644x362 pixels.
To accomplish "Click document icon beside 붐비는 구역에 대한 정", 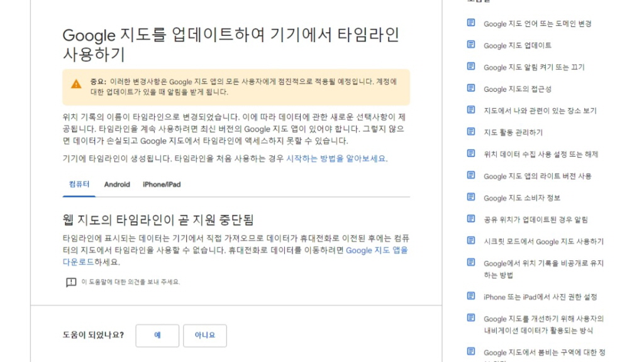I will click(x=471, y=351).
